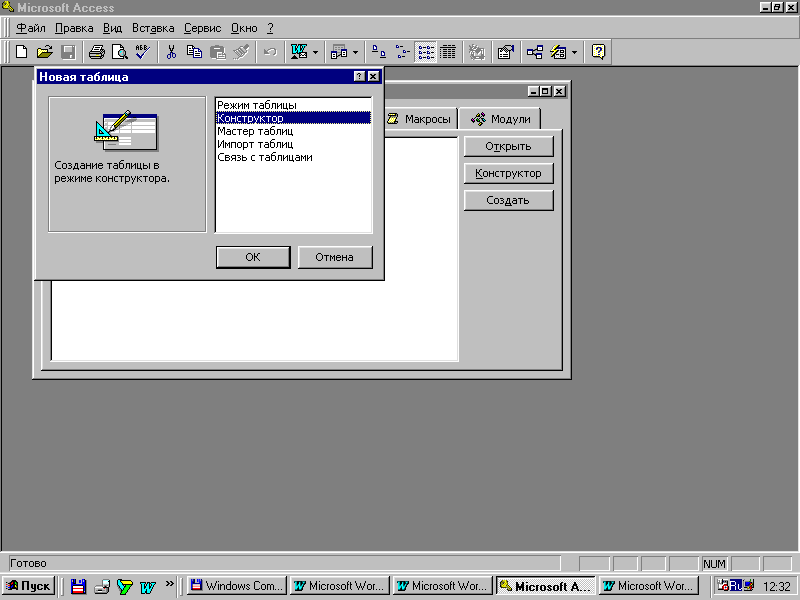The image size is (800, 600).
Task: Open the Вид menu
Action: (112, 28)
